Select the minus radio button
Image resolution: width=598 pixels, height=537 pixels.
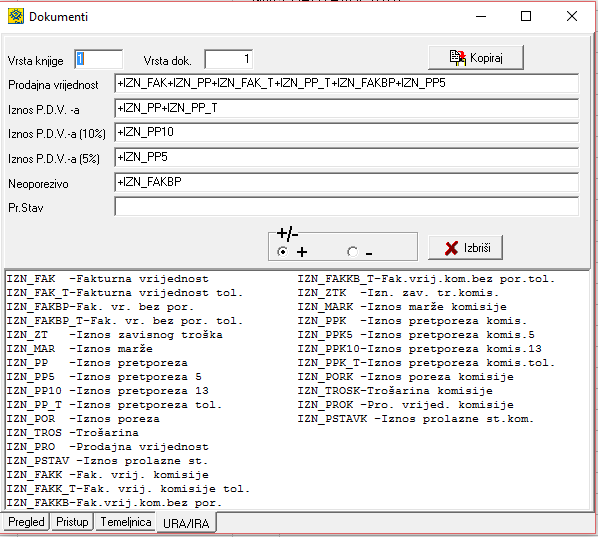point(352,252)
